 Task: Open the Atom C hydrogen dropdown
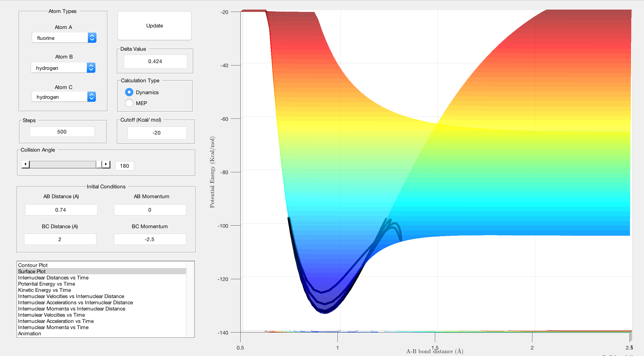(x=64, y=97)
